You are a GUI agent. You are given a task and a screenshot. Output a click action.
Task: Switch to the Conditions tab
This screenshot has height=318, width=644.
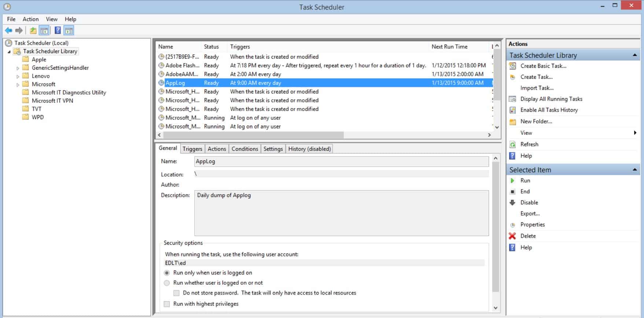tap(245, 149)
